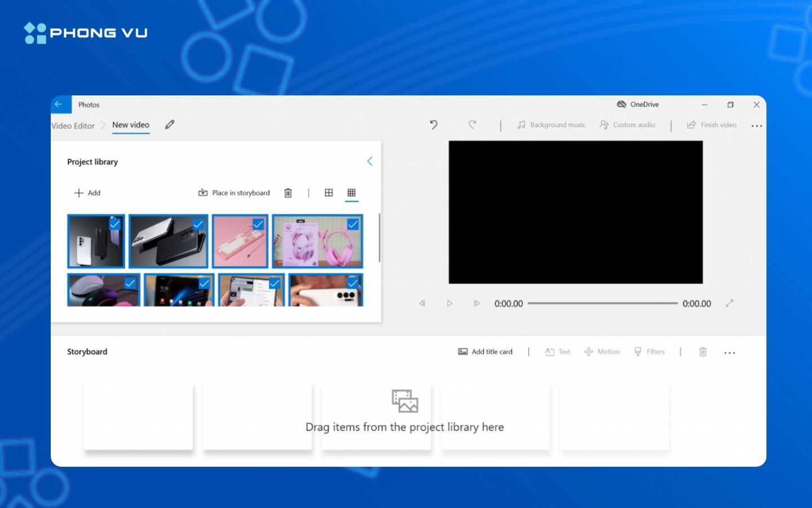Click the pencil icon to rename the video
This screenshot has height=508, width=812.
[169, 125]
